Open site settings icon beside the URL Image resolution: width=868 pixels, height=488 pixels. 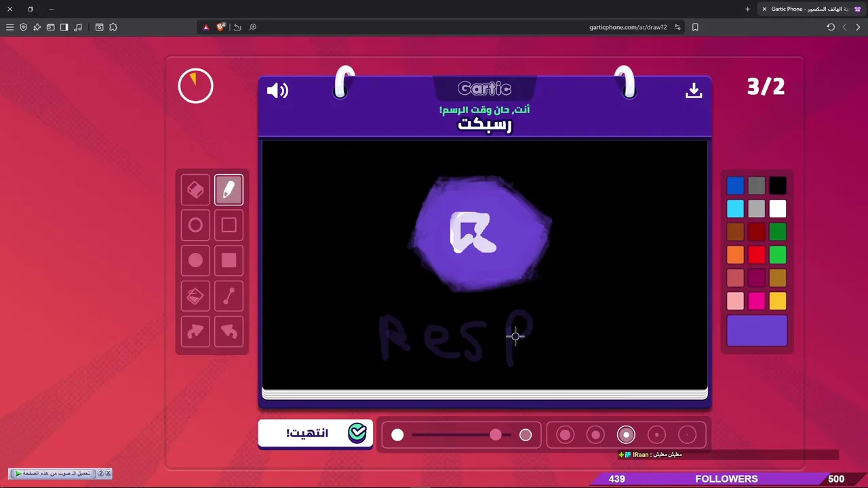click(677, 27)
